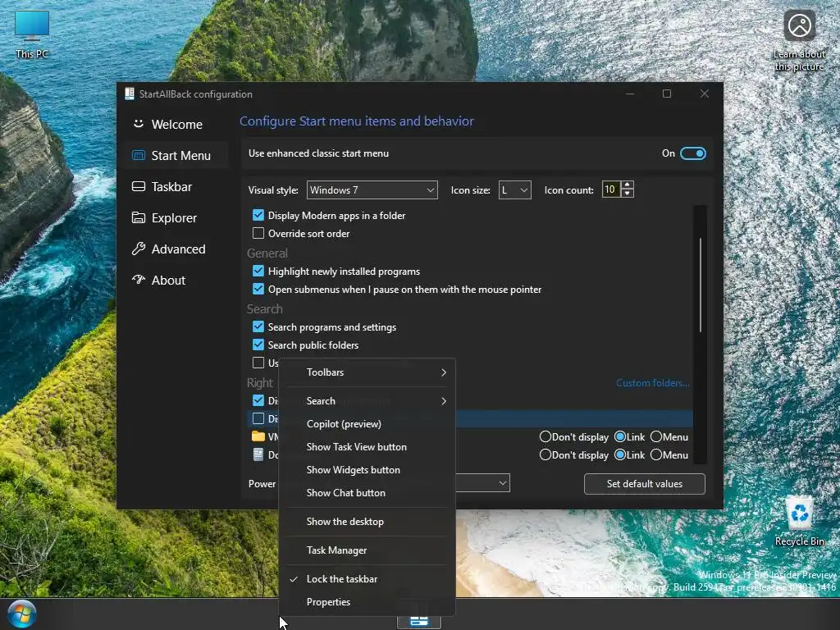Select Menu radio in folder row
840x630 pixels.
point(656,436)
